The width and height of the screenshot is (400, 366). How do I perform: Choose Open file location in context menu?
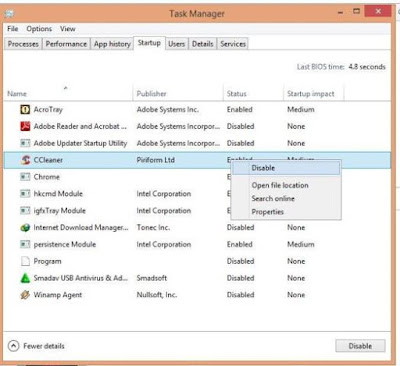[286, 185]
